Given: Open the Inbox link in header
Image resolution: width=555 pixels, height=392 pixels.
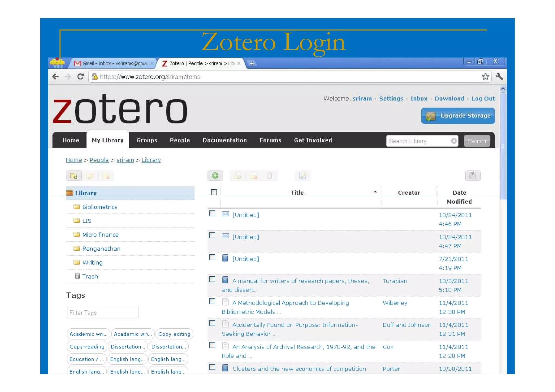Looking at the screenshot, I should [x=419, y=99].
